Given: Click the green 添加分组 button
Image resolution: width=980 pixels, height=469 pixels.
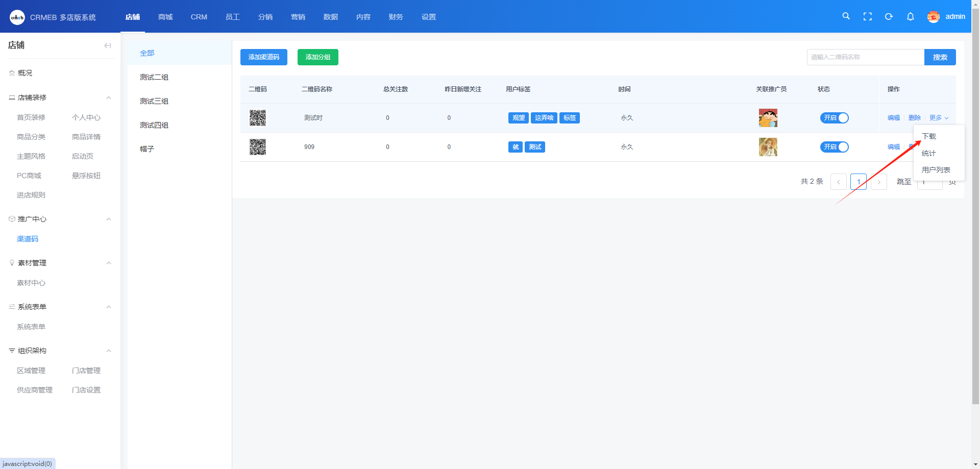Looking at the screenshot, I should point(317,57).
